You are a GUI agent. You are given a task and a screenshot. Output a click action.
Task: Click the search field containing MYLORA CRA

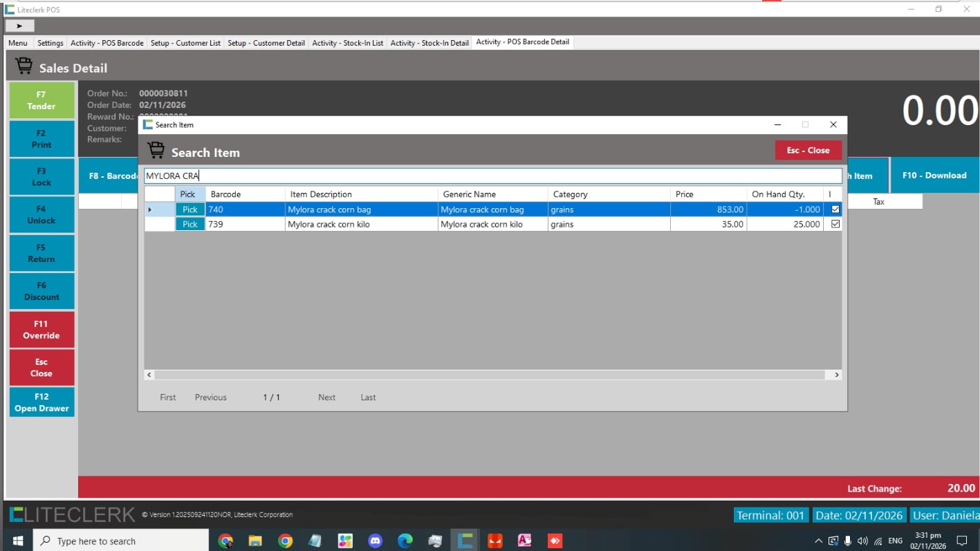tap(492, 176)
